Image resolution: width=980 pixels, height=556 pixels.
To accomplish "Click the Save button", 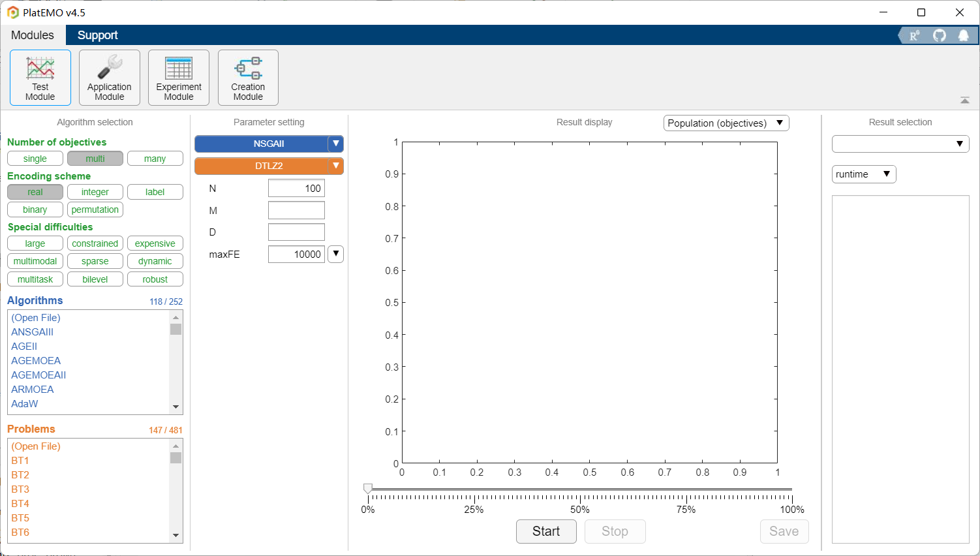I will 784,531.
